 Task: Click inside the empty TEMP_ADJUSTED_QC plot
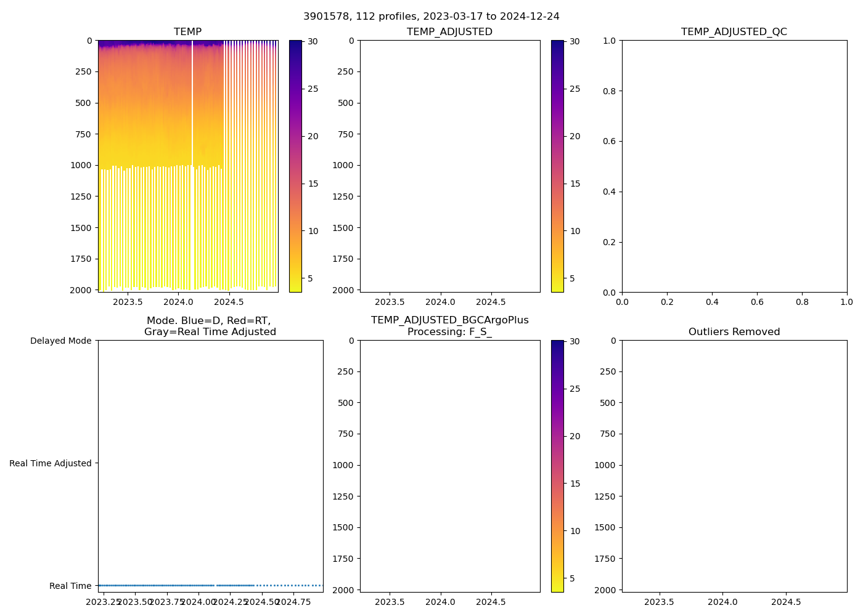tap(734, 166)
